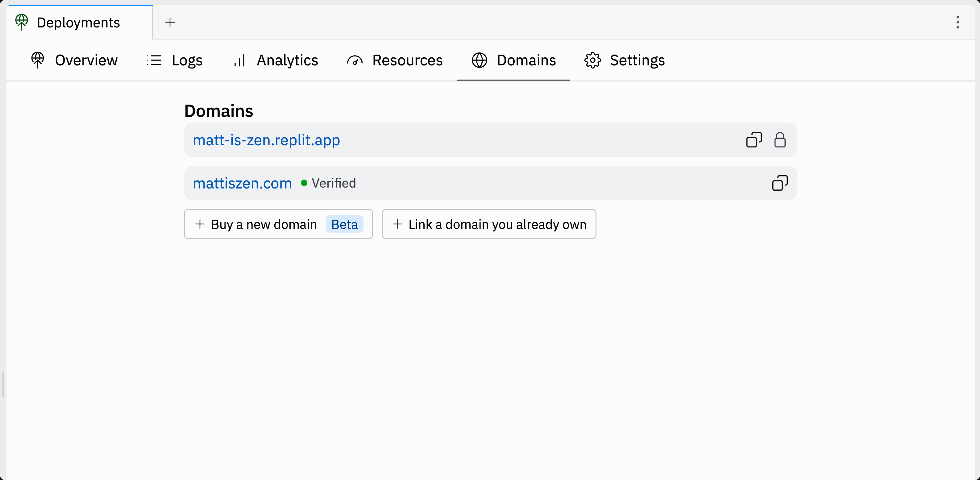Click the Domains globe icon
Image resolution: width=980 pixels, height=480 pixels.
pos(479,60)
